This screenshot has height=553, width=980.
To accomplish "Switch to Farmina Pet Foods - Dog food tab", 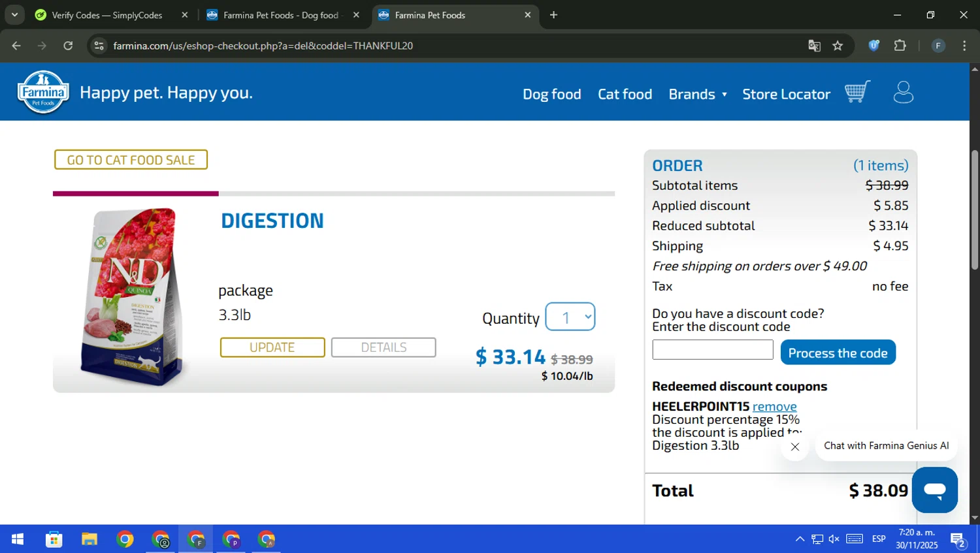I will point(281,15).
